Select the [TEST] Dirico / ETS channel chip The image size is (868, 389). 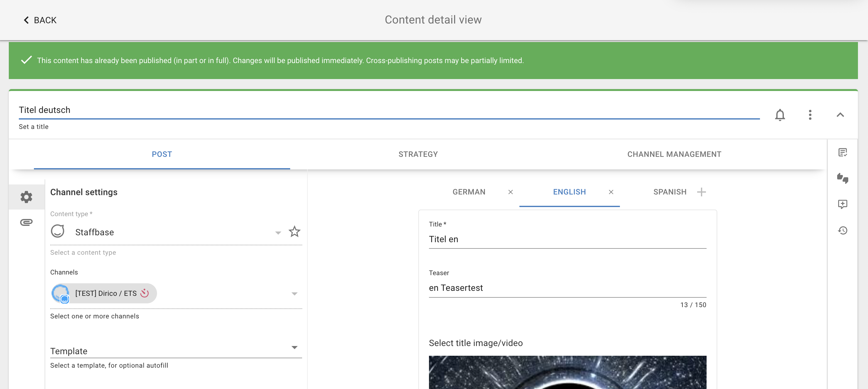104,293
